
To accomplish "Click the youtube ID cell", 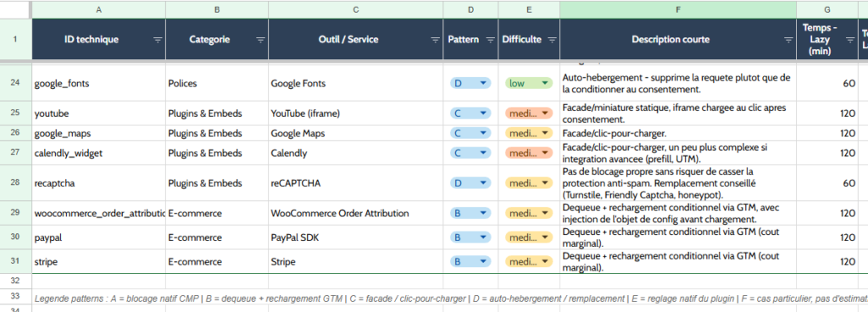I will 98,113.
